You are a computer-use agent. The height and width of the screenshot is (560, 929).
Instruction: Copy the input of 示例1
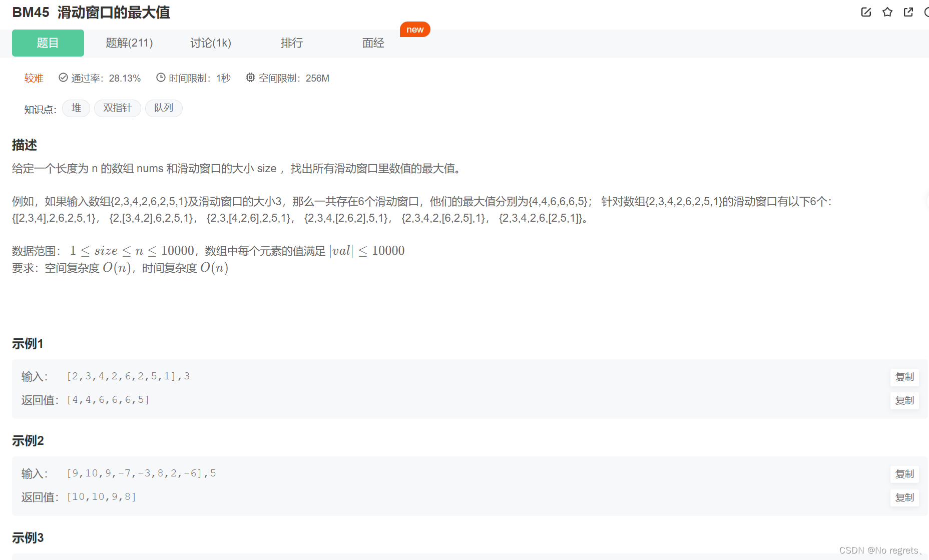tap(904, 377)
